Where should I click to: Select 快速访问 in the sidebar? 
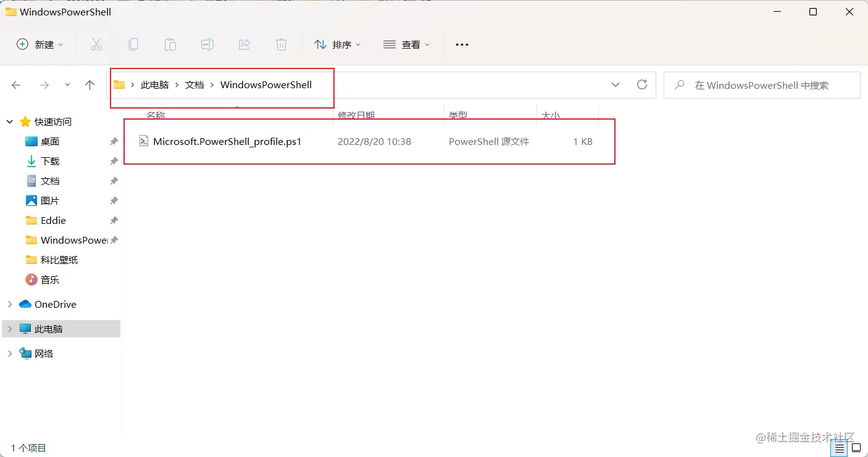53,121
